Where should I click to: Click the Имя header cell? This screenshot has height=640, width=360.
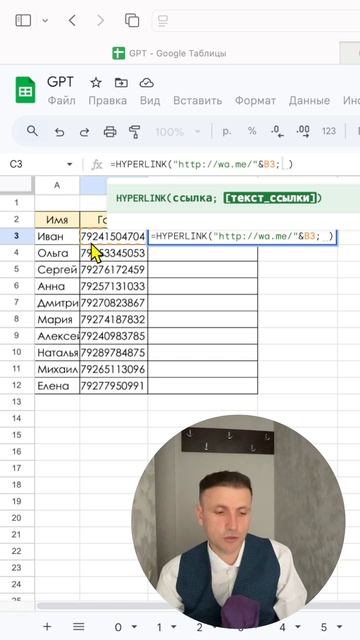pyautogui.click(x=57, y=220)
